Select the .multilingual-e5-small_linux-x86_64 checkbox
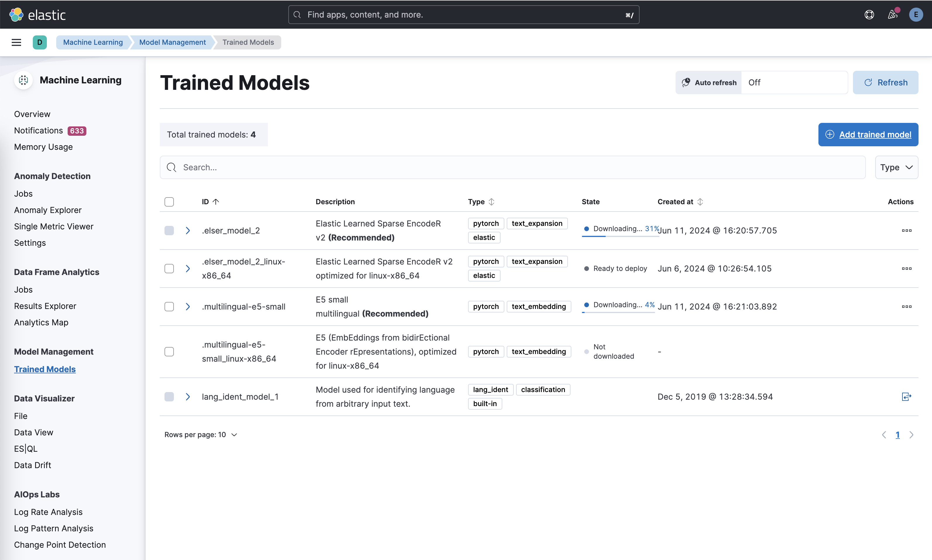Image resolution: width=932 pixels, height=560 pixels. [x=169, y=352]
